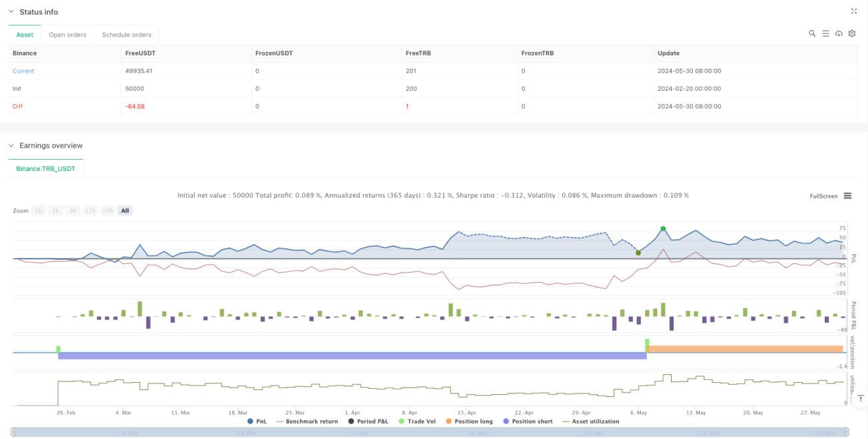Switch to the Schedule orders tab

[x=127, y=35]
